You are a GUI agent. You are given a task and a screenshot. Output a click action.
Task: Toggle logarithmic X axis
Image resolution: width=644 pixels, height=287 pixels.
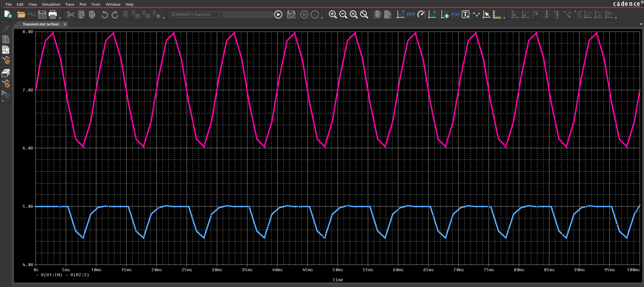[432, 14]
